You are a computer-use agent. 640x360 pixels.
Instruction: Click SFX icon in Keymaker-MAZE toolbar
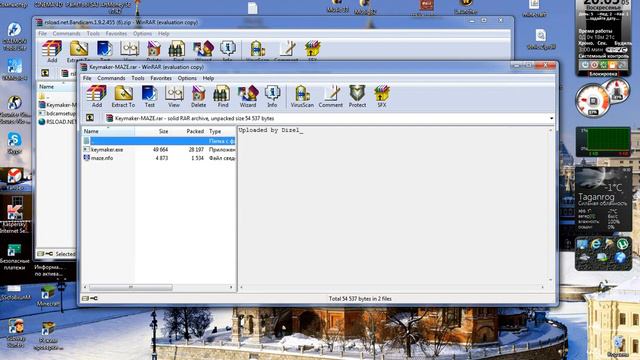[382, 96]
